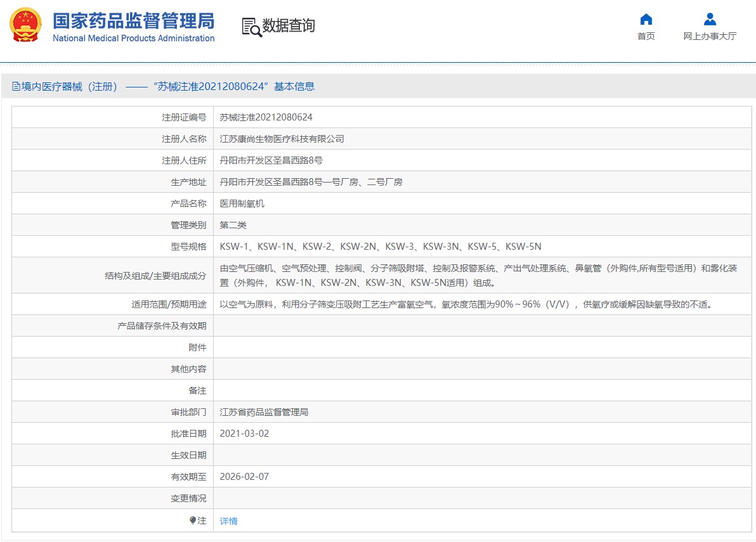Click the document icon before 境内医疗器械

[16, 86]
